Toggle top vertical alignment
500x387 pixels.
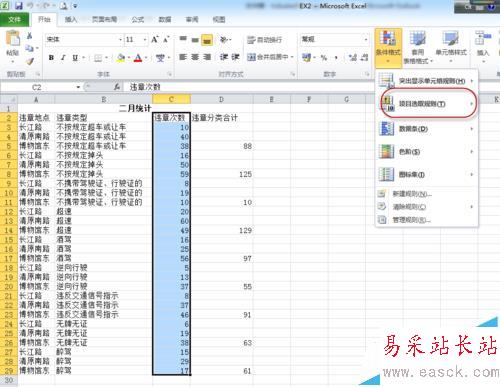[183, 40]
